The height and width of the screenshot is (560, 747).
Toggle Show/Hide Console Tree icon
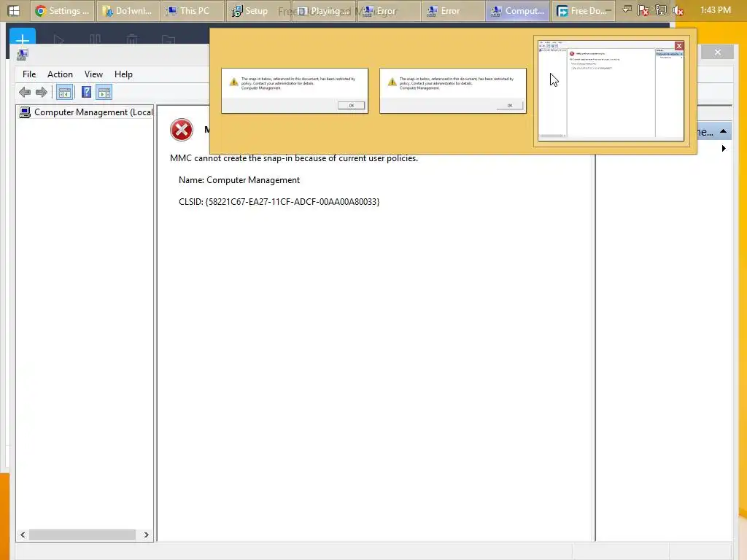[64, 93]
